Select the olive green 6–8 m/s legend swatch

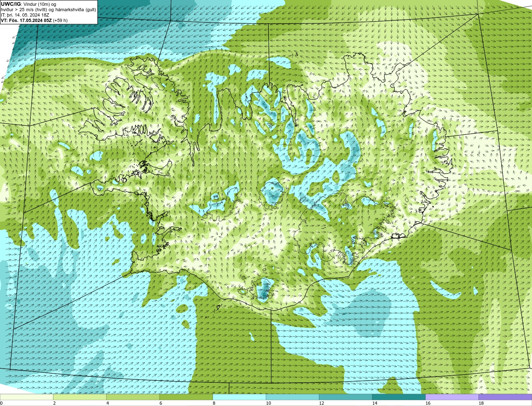tap(186, 397)
